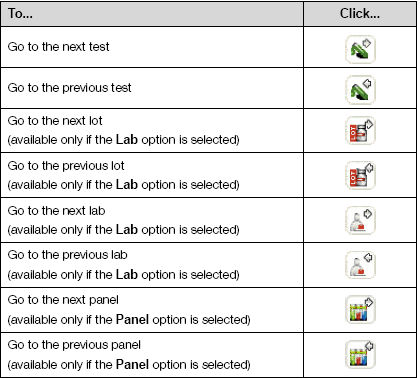Select the next lot icon
Viewport: 420px width, 378px height.
coord(360,130)
